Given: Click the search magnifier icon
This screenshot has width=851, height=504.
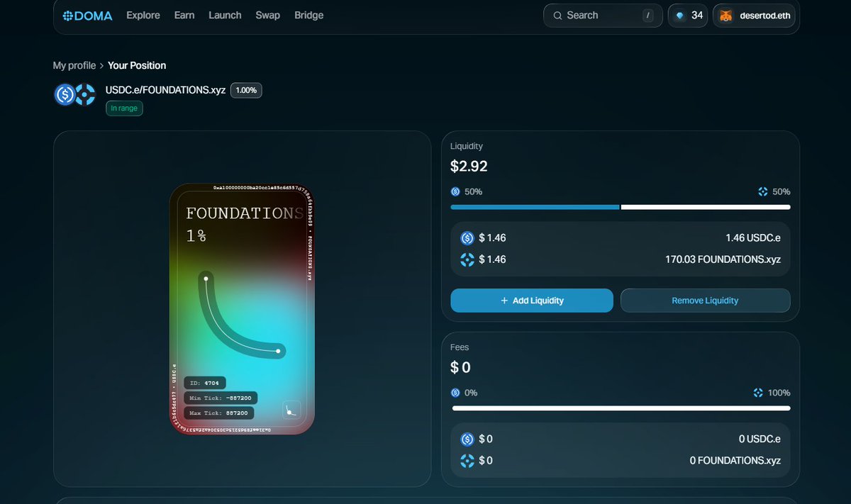Looking at the screenshot, I should pyautogui.click(x=558, y=16).
